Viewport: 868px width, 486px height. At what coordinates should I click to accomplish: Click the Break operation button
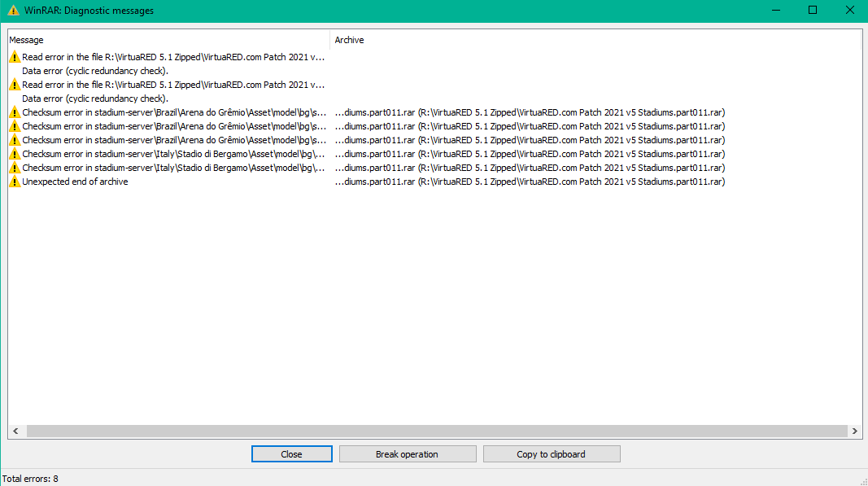pos(408,454)
